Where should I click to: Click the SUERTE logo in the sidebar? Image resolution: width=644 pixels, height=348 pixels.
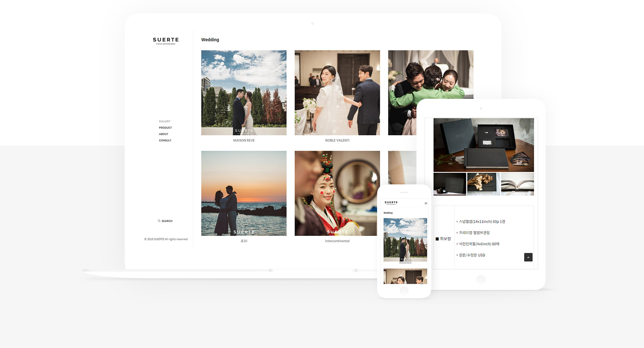[x=166, y=41]
